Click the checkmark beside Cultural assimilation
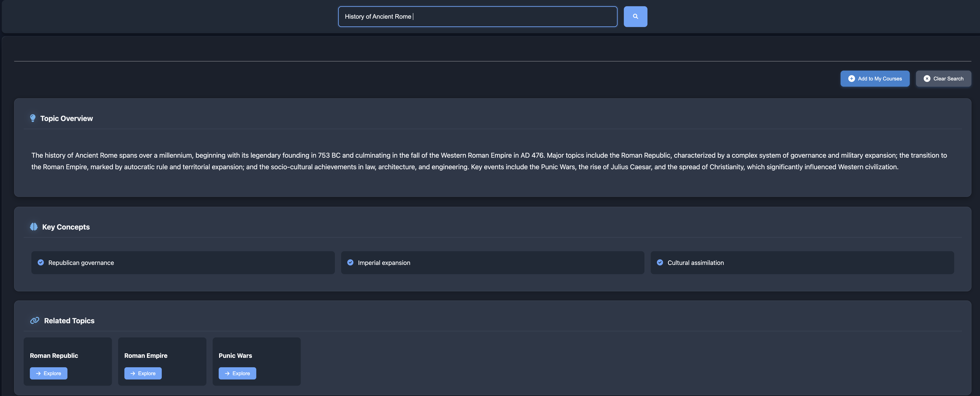This screenshot has height=396, width=980. pyautogui.click(x=660, y=263)
